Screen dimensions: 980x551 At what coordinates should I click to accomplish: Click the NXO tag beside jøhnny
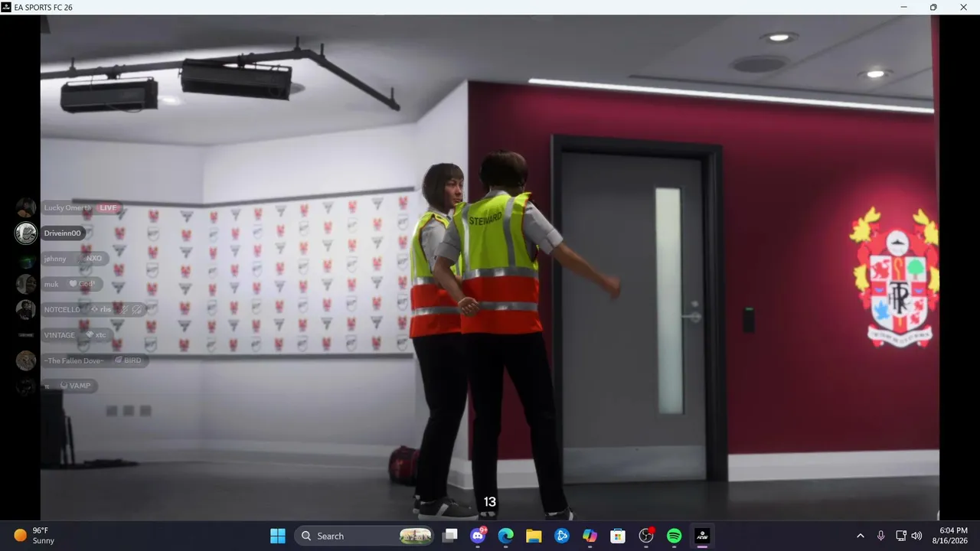point(90,259)
